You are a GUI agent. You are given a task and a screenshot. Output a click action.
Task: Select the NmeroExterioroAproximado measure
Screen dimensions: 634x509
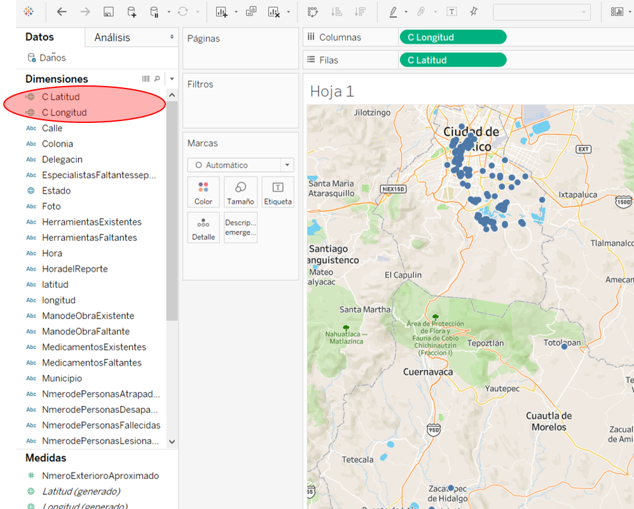coord(100,476)
